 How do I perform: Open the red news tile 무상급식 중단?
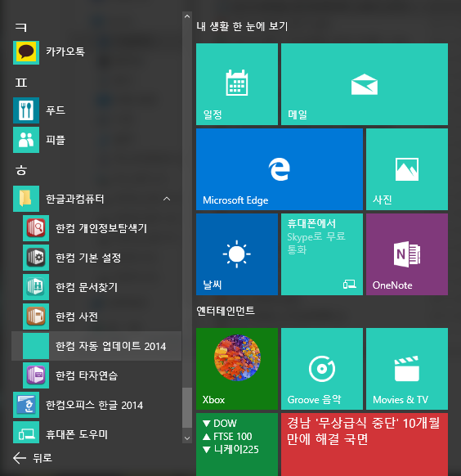[365, 444]
